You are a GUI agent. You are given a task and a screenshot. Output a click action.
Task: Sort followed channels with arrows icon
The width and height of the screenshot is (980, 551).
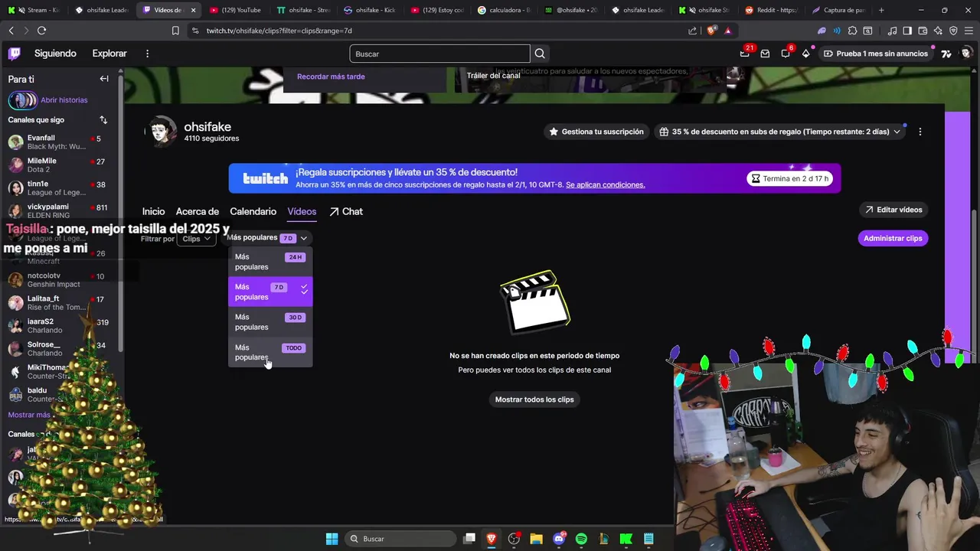click(x=103, y=120)
